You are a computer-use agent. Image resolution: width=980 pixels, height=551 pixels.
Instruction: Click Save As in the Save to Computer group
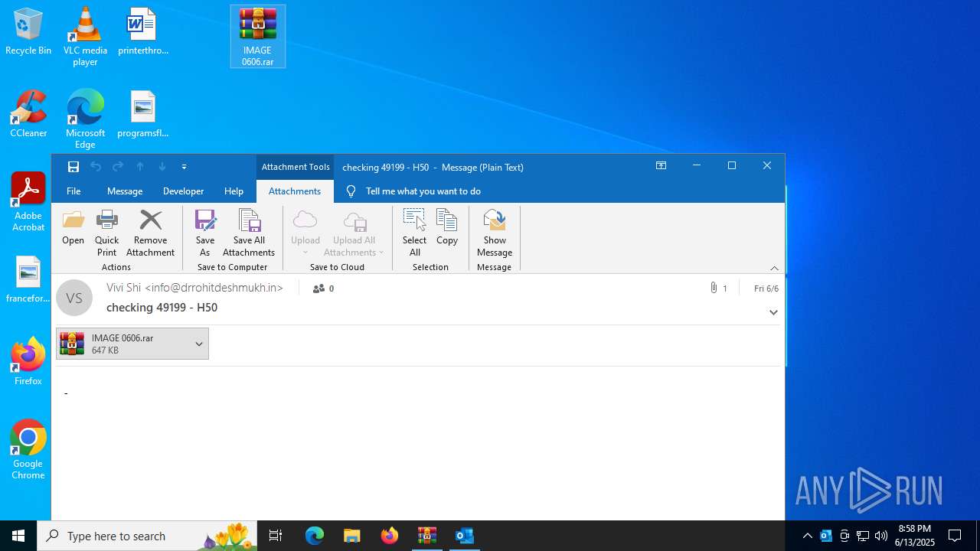(205, 233)
